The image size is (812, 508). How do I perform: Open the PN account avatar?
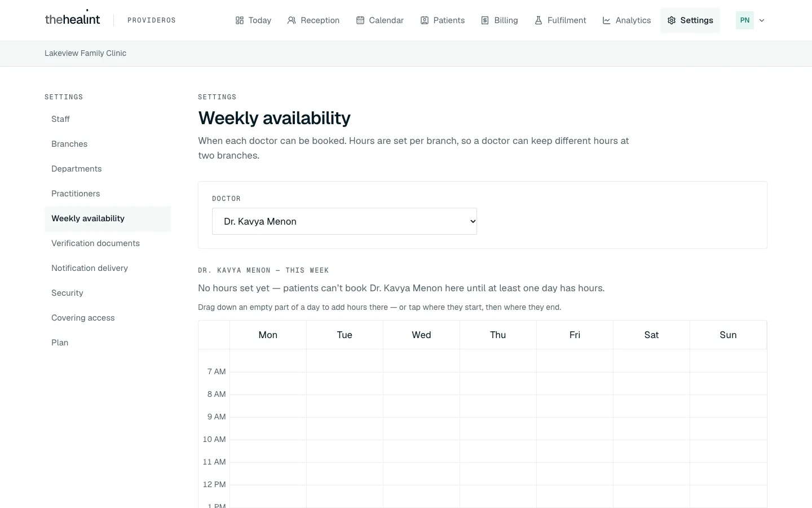tap(745, 20)
